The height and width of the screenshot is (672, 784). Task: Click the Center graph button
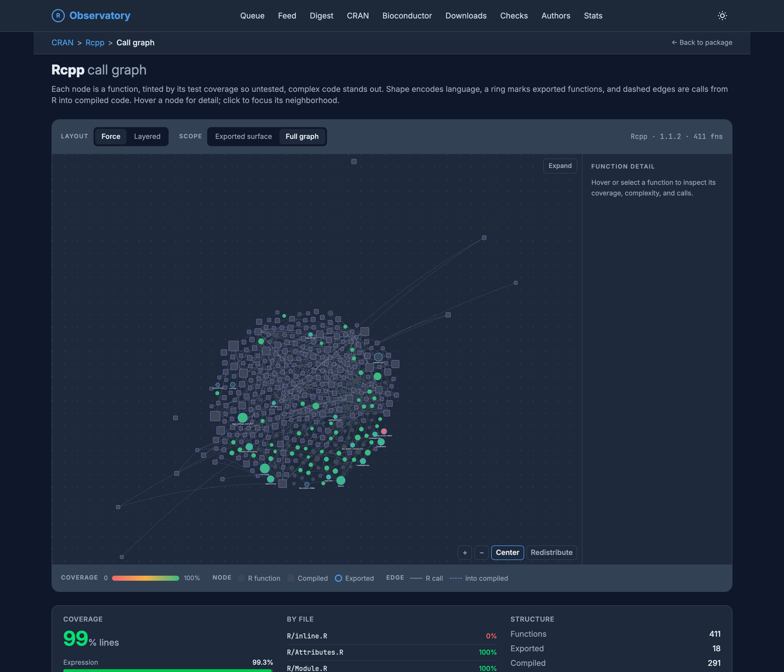point(507,552)
